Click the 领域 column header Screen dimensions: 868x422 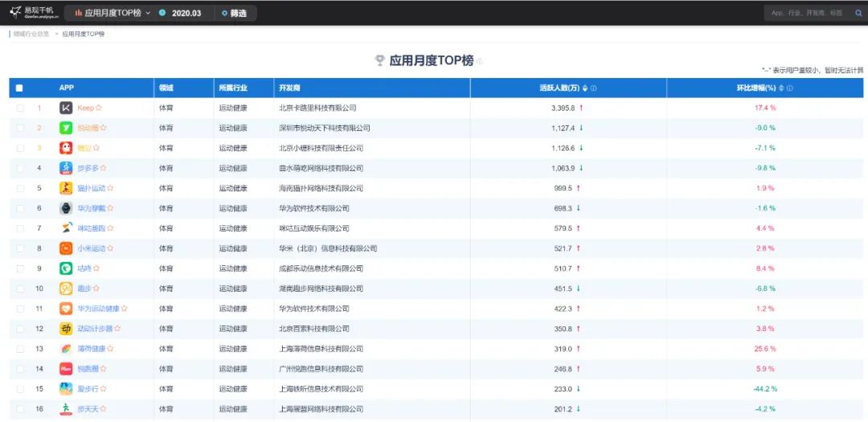point(166,88)
